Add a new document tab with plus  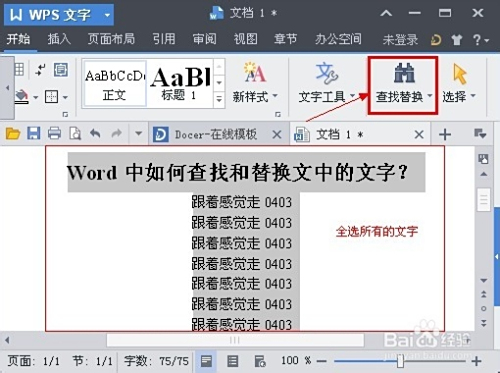click(445, 134)
